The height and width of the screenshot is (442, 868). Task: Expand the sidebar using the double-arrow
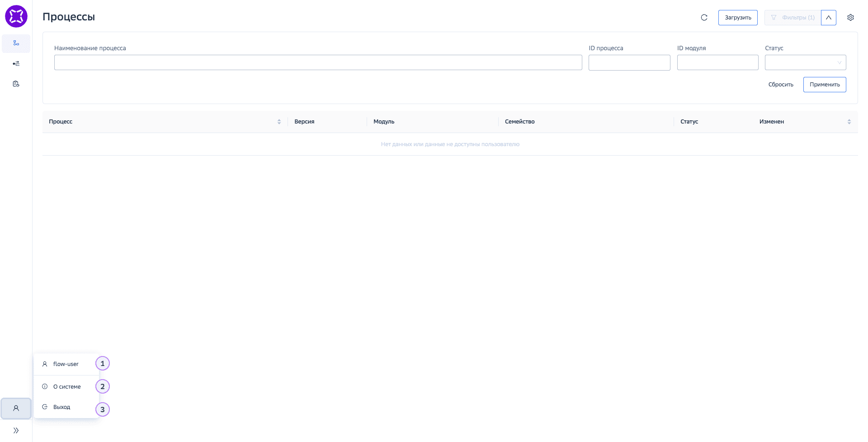point(16,430)
